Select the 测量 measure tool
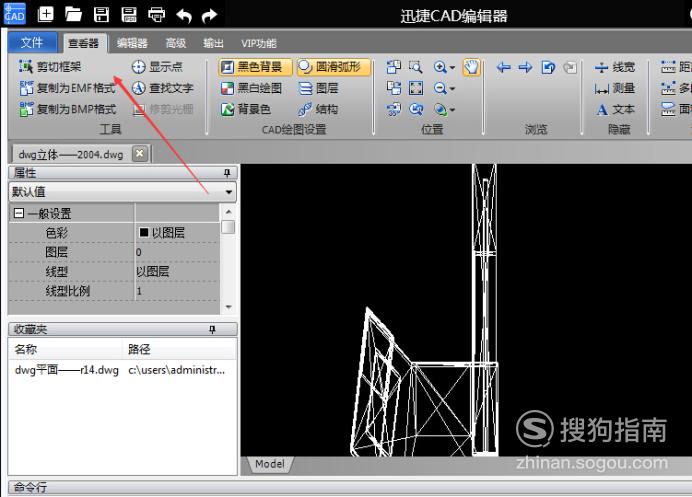 click(614, 88)
